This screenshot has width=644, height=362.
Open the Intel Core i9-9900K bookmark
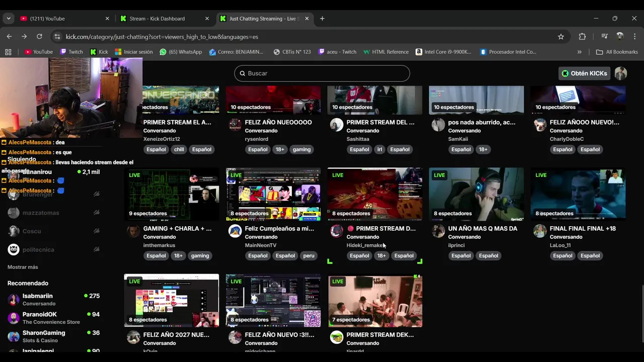point(444,52)
